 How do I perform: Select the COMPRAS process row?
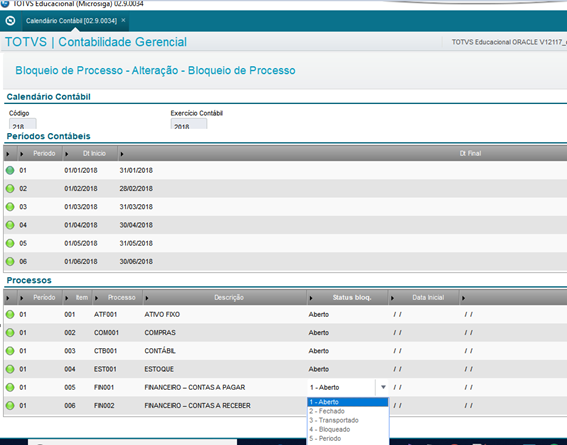tap(285, 333)
